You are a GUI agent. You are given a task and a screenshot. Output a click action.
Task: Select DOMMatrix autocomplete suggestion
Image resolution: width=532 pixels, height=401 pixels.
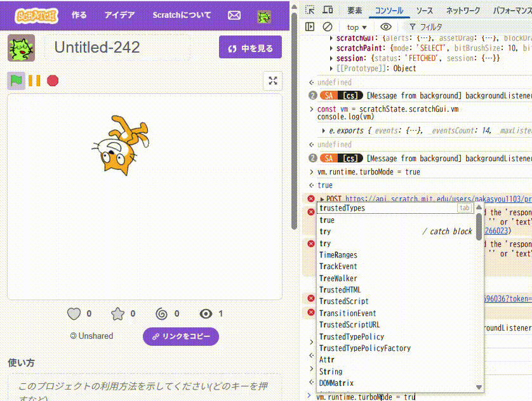click(396, 383)
